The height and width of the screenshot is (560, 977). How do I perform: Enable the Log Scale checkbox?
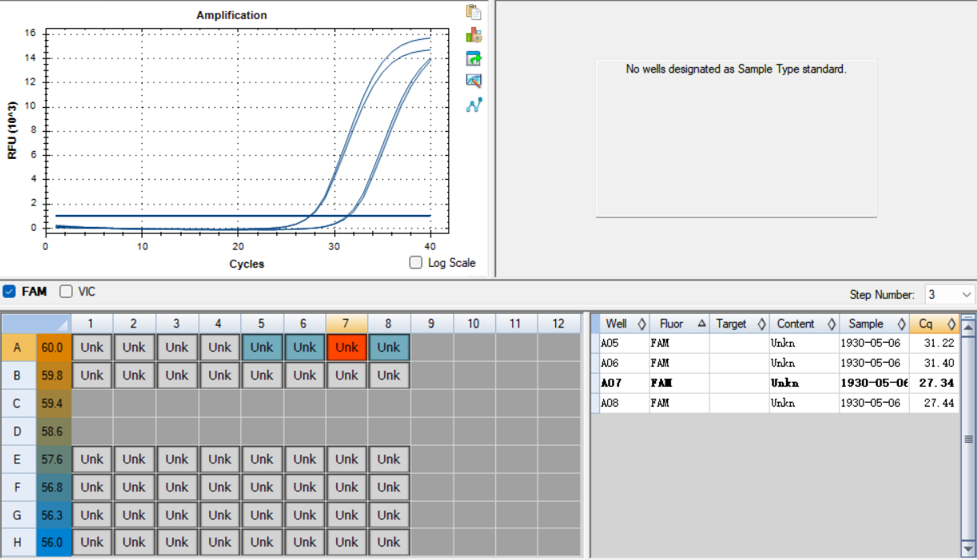tap(415, 263)
